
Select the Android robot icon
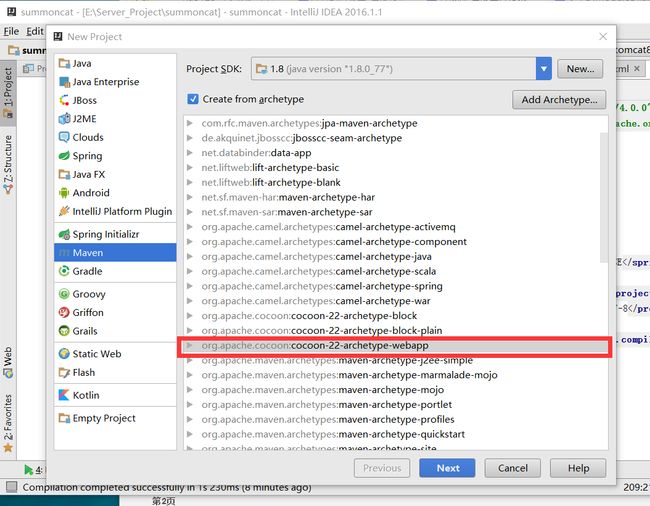tap(64, 193)
